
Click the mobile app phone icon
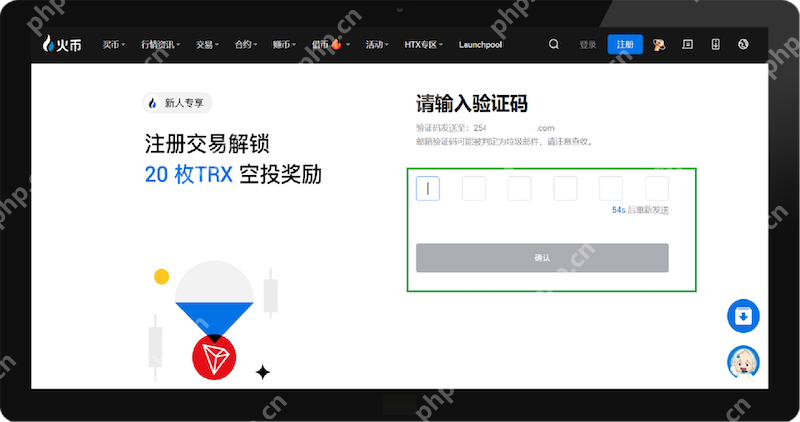(x=715, y=45)
